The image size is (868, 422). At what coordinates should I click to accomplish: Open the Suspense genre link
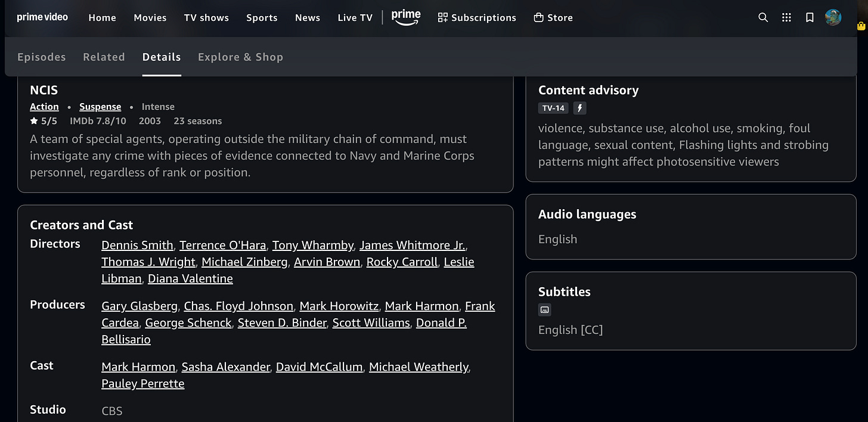tap(100, 107)
